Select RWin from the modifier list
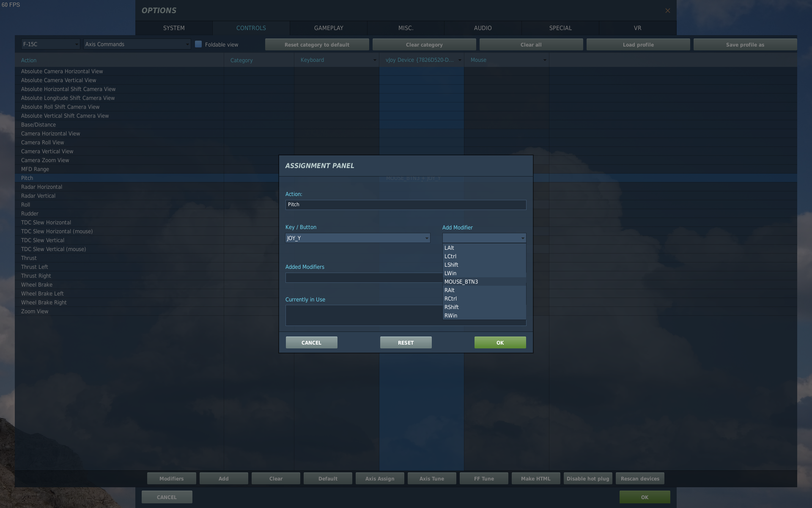Screen dimensions: 812x508 point(451,315)
